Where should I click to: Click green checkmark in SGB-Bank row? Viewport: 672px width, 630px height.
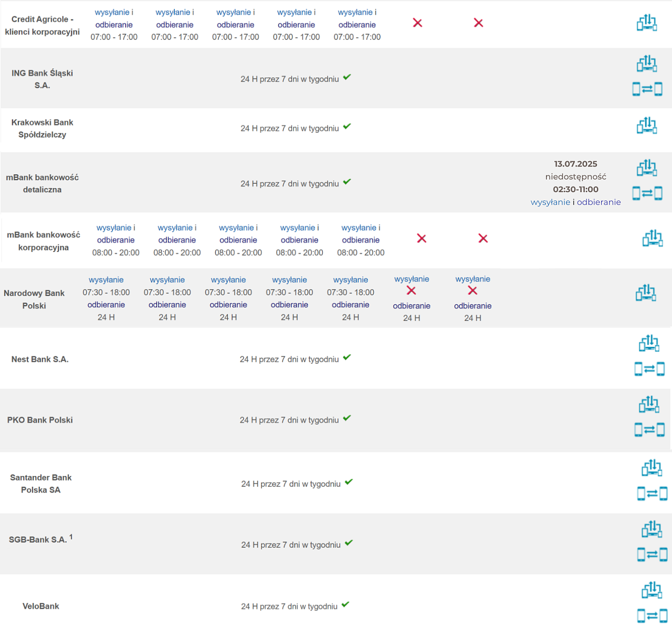coord(349,543)
